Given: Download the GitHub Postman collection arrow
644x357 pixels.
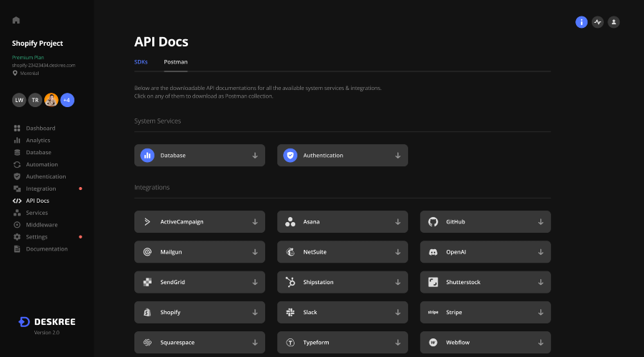Looking at the screenshot, I should 540,222.
